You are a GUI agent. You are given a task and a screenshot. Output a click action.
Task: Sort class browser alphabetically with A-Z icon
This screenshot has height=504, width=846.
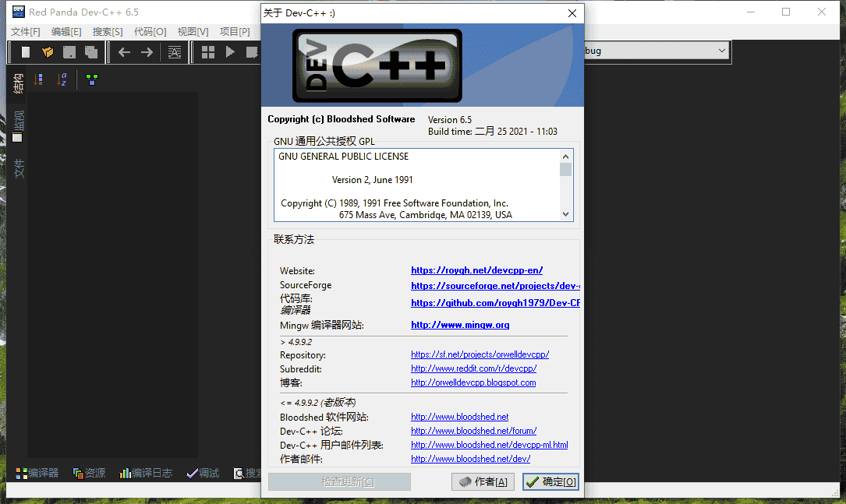[63, 79]
